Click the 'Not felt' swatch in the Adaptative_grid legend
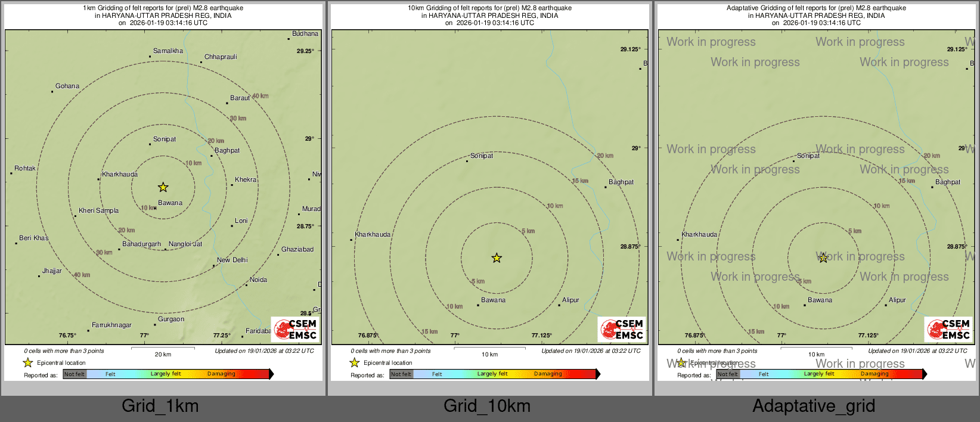The image size is (980, 422). 728,374
